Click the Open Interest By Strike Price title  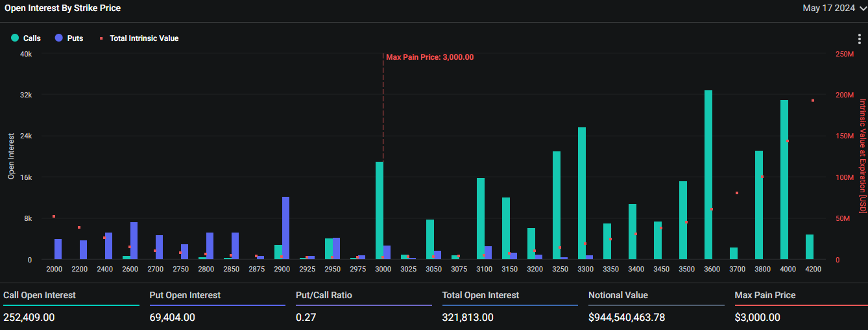(62, 8)
